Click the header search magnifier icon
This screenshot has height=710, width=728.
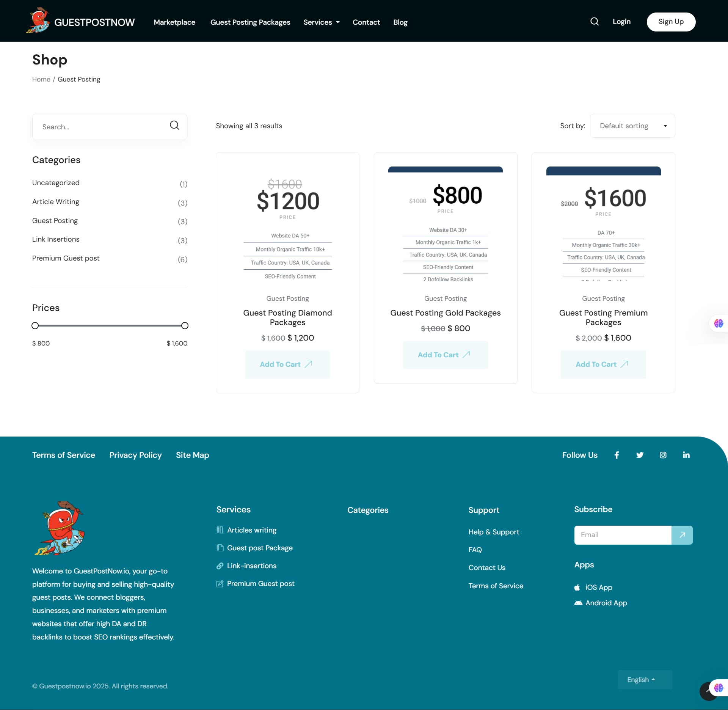pos(594,22)
